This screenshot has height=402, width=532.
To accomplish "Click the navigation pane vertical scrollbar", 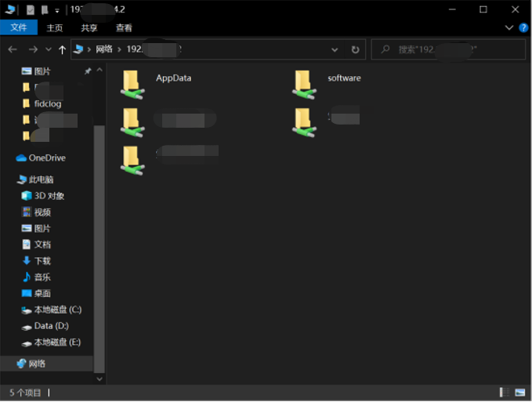I will click(x=99, y=235).
